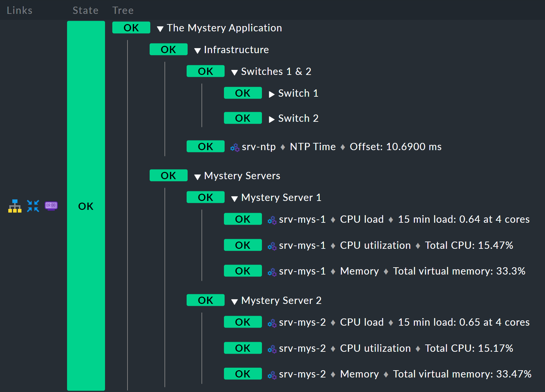Click the State column header
This screenshot has width=545, height=392.
[86, 10]
